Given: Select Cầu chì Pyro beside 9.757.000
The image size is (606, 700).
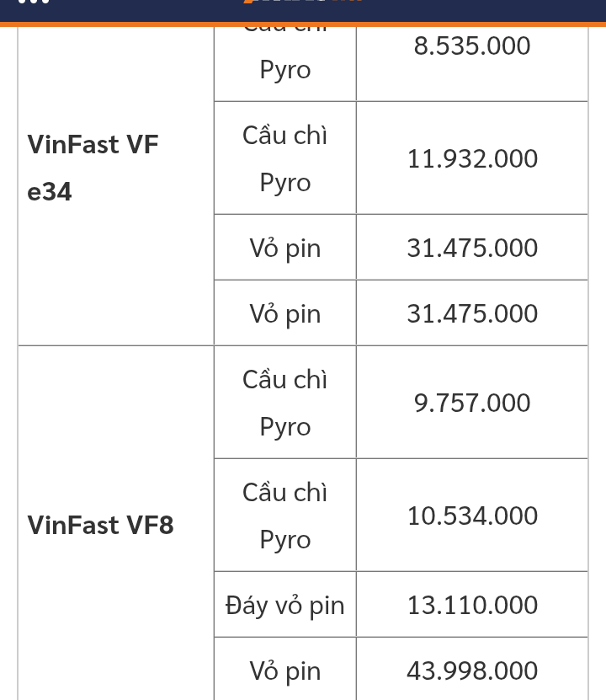Looking at the screenshot, I should point(285,403).
